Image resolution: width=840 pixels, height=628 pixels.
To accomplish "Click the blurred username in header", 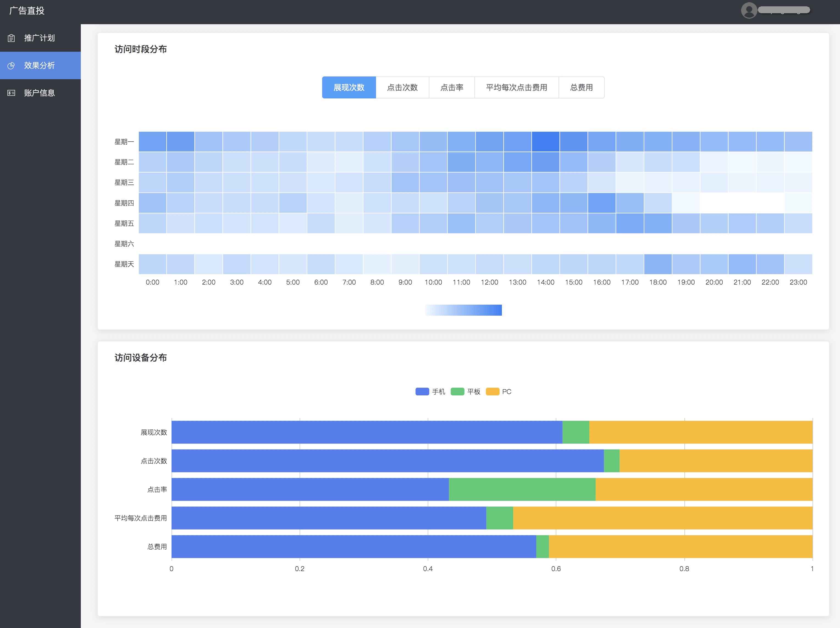I will coord(784,10).
